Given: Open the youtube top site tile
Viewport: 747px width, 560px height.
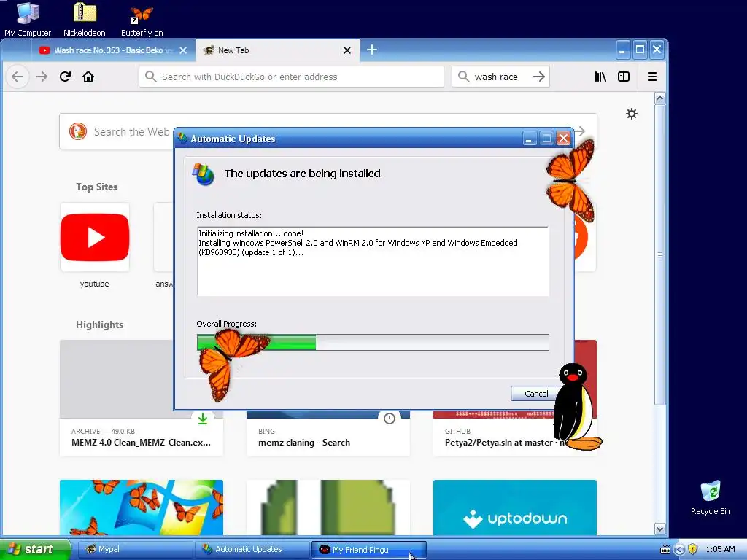Looking at the screenshot, I should click(95, 237).
